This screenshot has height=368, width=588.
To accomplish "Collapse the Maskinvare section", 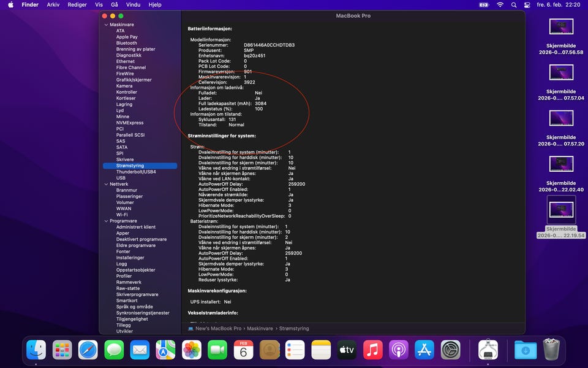I will pyautogui.click(x=105, y=25).
